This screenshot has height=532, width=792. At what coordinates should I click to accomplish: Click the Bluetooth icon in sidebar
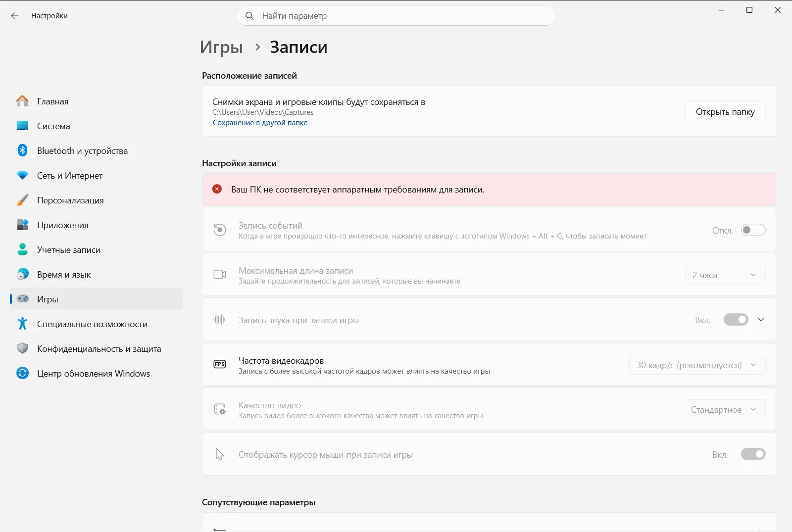tap(22, 150)
